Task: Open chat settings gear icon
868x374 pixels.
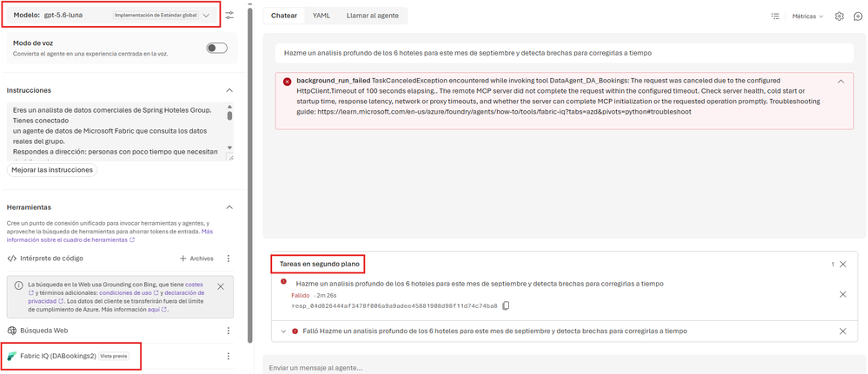Action: (839, 16)
